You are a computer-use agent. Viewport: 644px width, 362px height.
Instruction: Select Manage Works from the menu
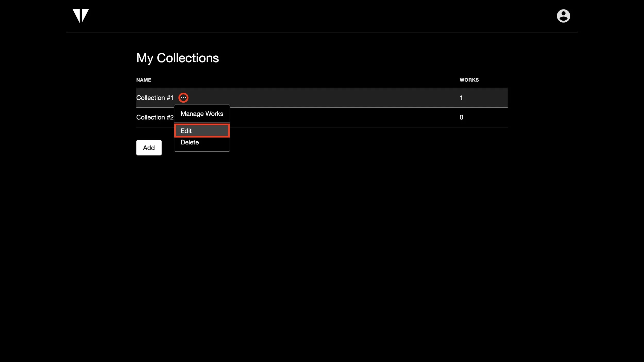point(202,114)
